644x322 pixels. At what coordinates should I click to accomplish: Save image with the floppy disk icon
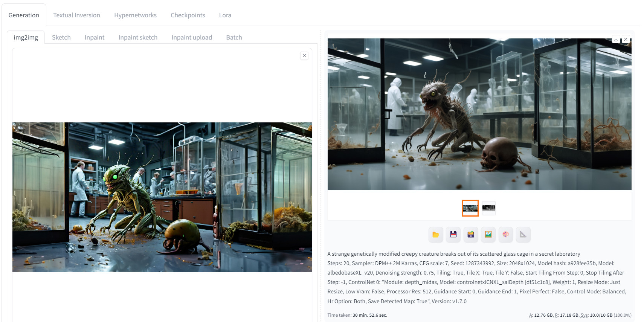pos(453,235)
